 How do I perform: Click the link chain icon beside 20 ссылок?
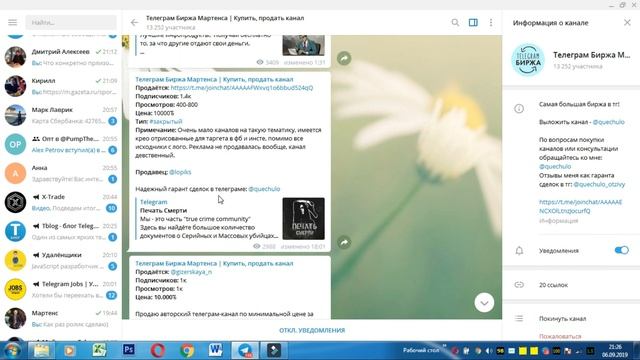[x=519, y=285]
